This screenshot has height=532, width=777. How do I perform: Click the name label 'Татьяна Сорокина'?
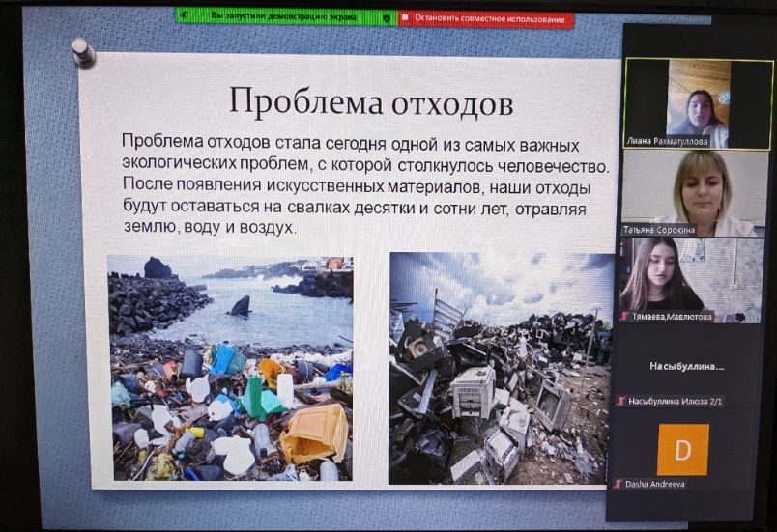pyautogui.click(x=658, y=230)
